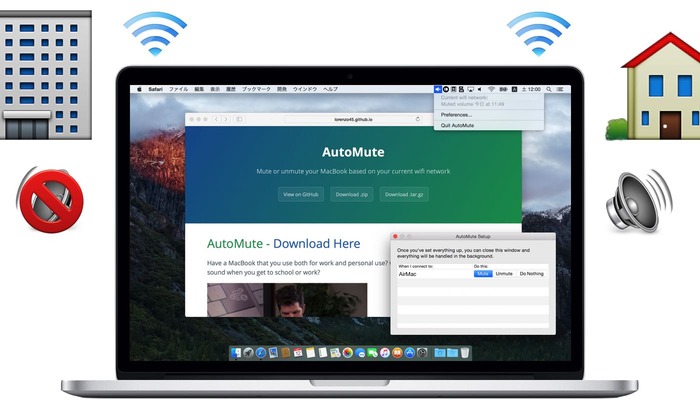Open Finder from the Dock

pyautogui.click(x=236, y=353)
